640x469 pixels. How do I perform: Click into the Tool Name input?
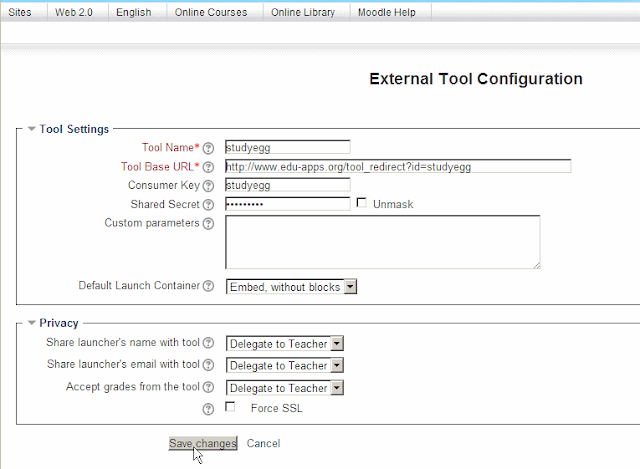288,147
